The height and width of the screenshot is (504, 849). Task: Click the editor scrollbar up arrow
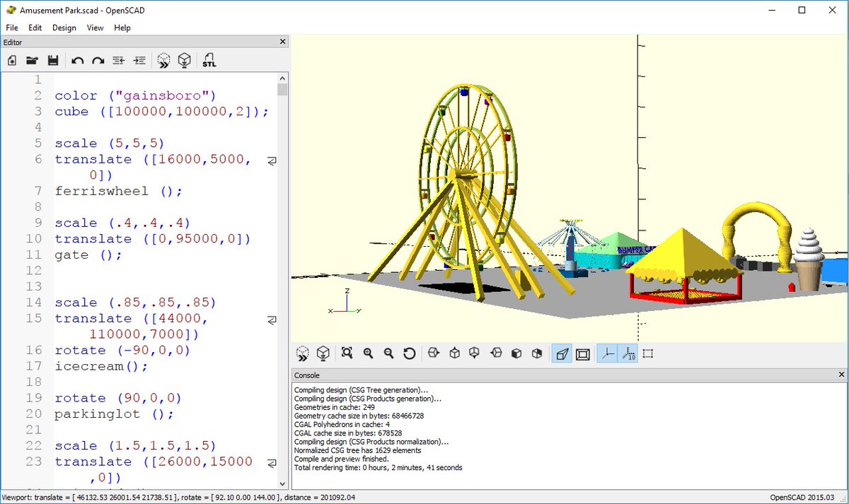point(282,77)
